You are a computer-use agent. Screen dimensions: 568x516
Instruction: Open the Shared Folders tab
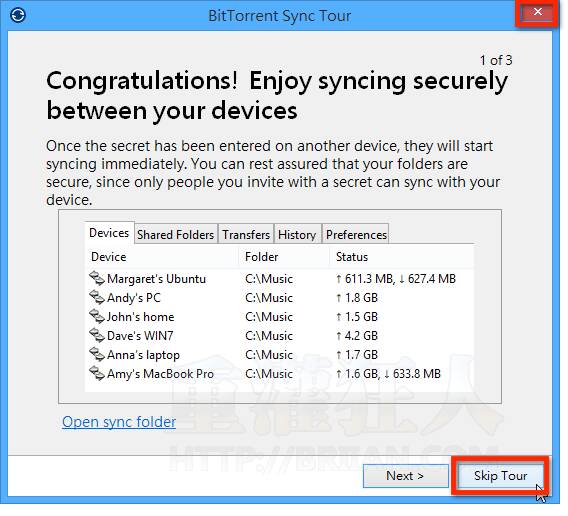[176, 234]
